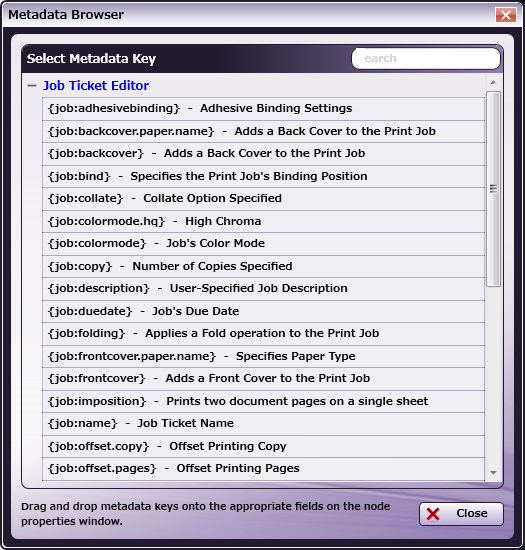Click the scrollbar down arrow
Screen dimensions: 525x550
(x=493, y=472)
